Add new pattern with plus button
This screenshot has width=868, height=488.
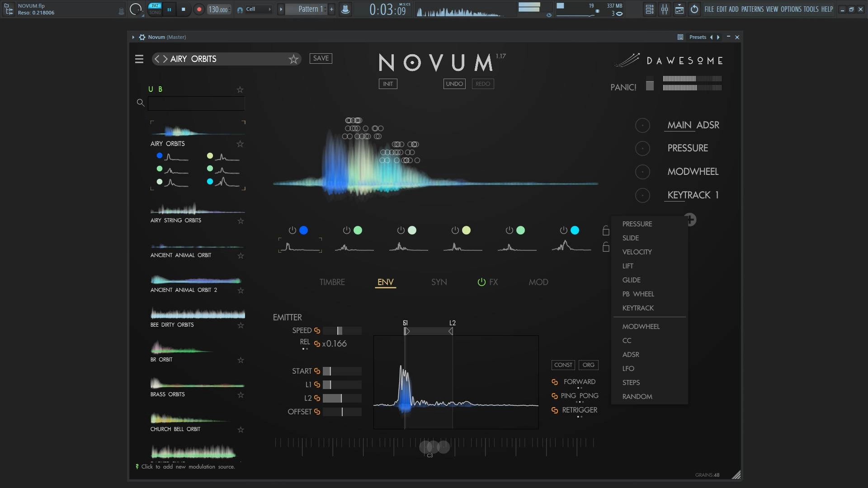click(x=331, y=9)
